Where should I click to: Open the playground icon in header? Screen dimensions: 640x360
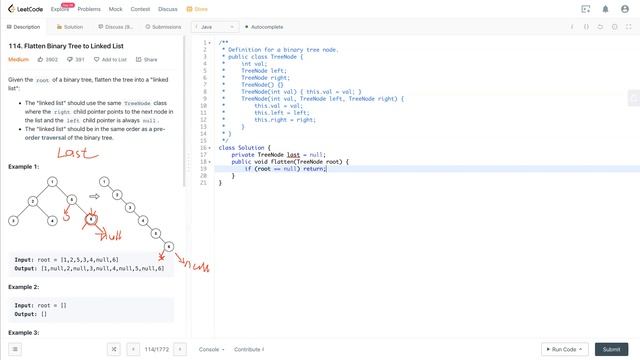tap(586, 9)
